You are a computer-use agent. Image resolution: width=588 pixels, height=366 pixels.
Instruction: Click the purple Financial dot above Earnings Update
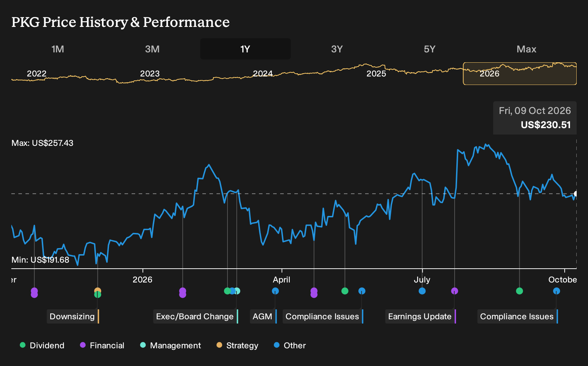tap(455, 291)
